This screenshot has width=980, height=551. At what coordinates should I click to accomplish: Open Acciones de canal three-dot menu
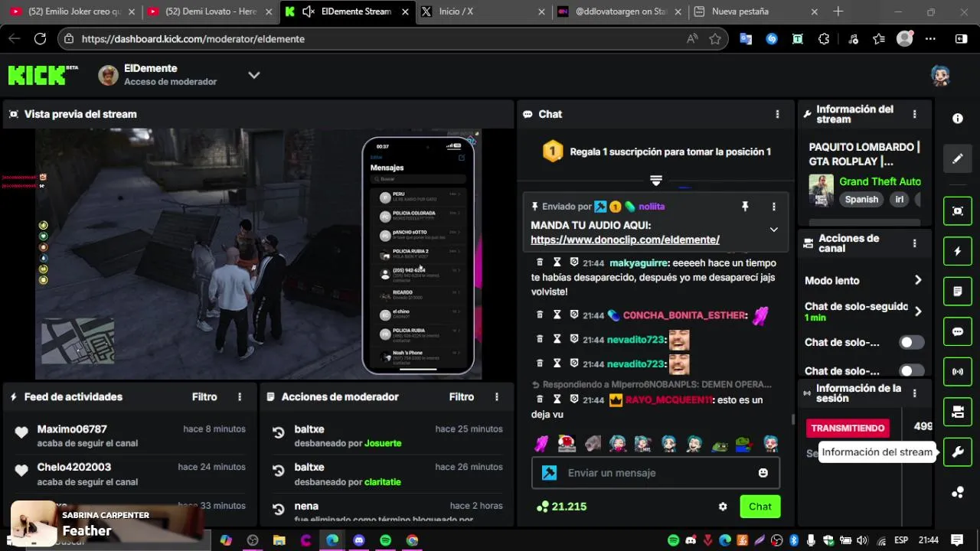coord(914,243)
